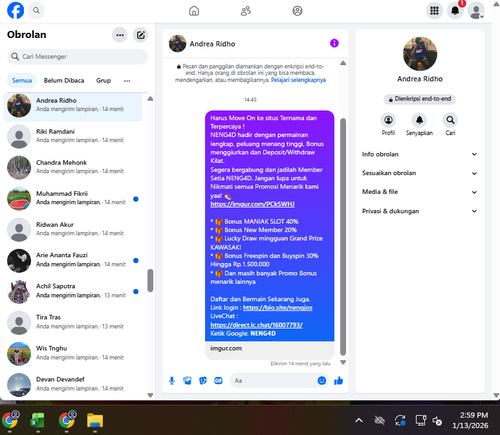Click the Dienkripsi end-to-end badge
Image resolution: width=500 pixels, height=435 pixels.
[420, 99]
